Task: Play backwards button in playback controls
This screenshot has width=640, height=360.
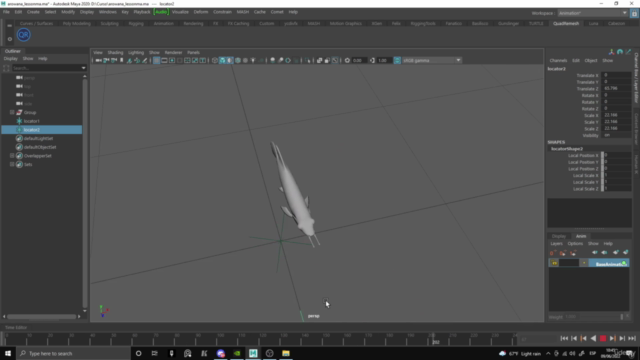Action: click(x=593, y=338)
